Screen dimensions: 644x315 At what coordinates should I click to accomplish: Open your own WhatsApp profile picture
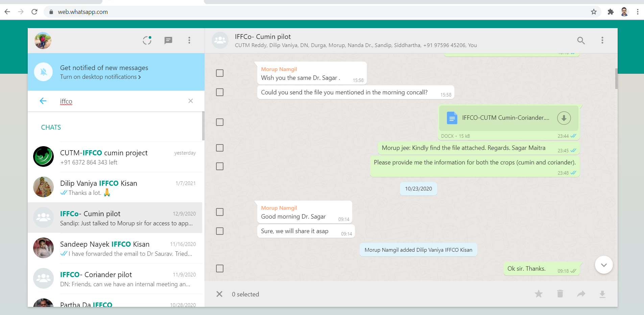coord(43,41)
